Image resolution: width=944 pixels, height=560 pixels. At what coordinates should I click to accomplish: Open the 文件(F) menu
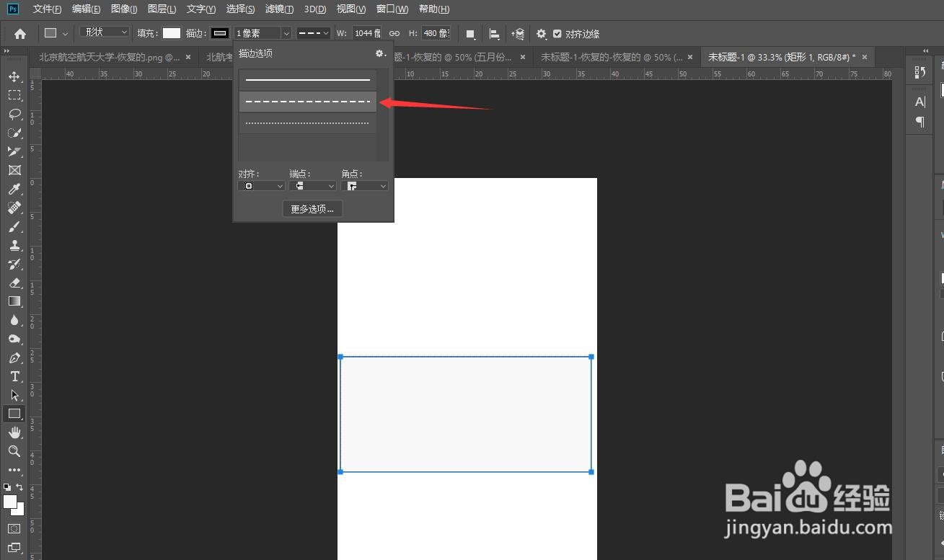coord(47,9)
